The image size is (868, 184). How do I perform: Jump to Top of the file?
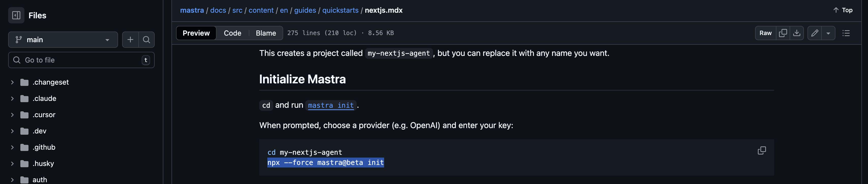(843, 10)
